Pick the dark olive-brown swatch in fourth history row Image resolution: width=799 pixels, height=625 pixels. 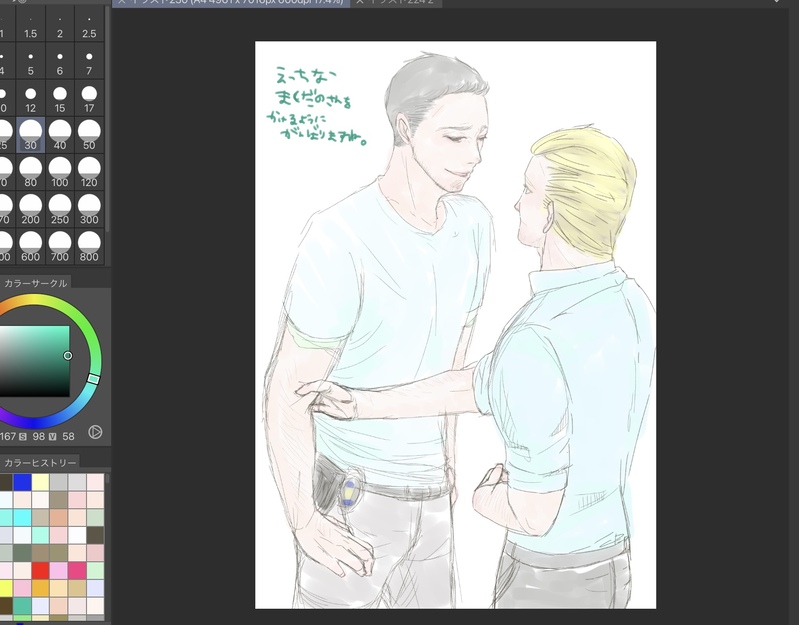95,535
